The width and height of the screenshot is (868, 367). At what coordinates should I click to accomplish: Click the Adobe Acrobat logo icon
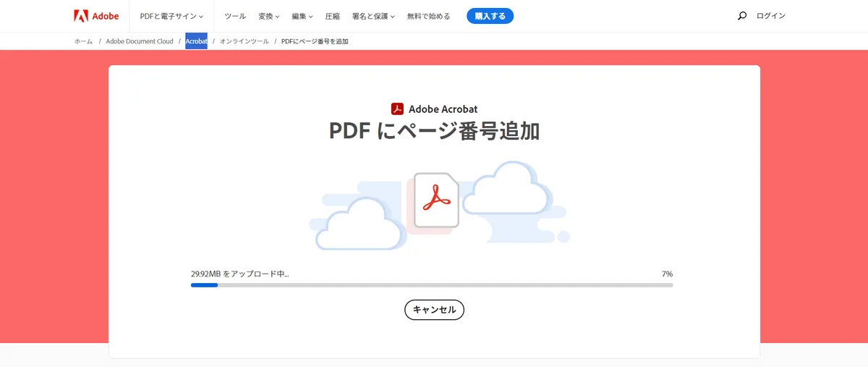(x=397, y=109)
